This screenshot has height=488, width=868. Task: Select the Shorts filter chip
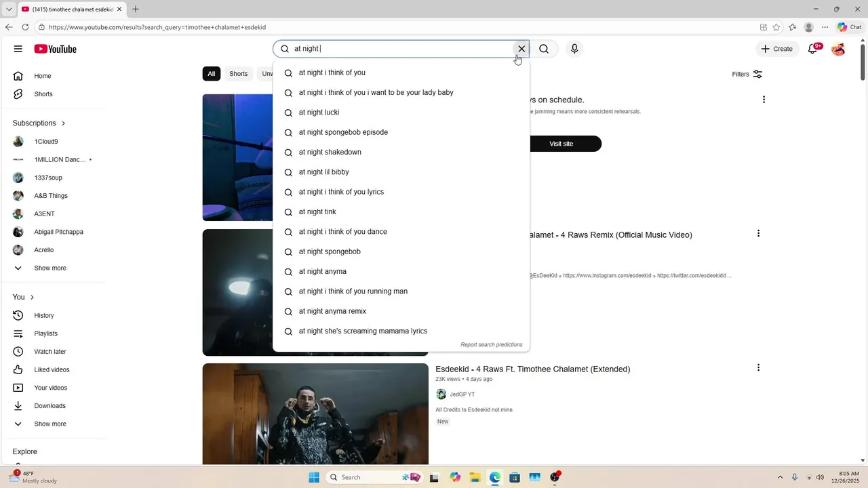[x=239, y=74]
